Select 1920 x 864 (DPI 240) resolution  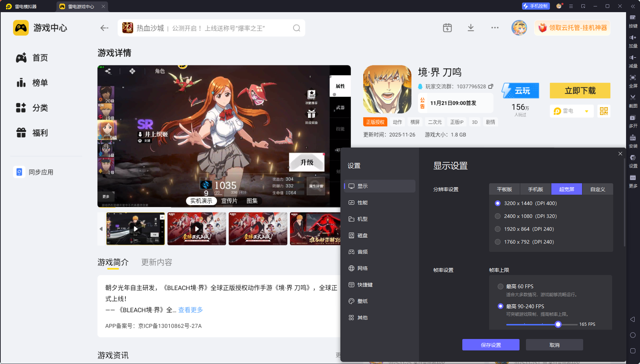[497, 229]
